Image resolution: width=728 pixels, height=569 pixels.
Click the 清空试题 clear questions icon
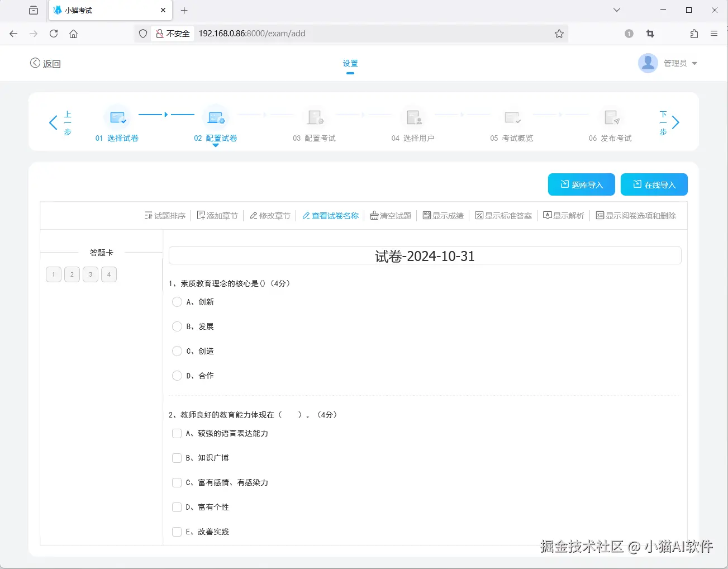374,215
